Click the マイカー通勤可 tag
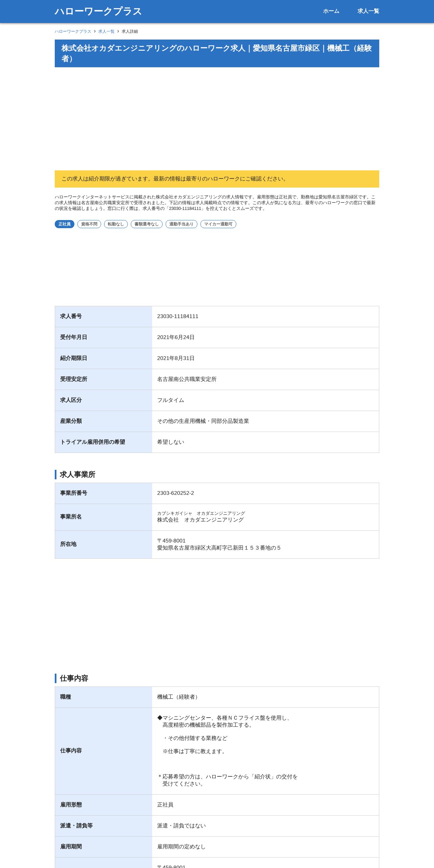Viewport: 434px width, 868px height. click(x=218, y=224)
